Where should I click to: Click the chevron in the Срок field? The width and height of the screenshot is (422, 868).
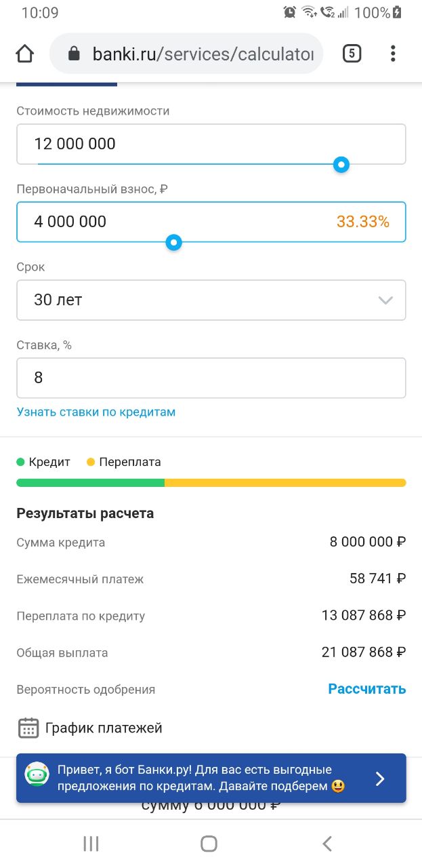(x=385, y=300)
